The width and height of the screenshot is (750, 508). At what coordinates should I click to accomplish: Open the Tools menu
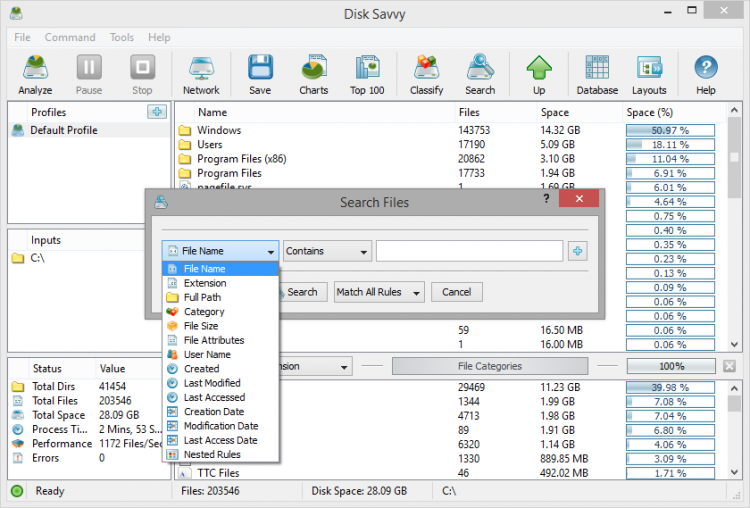point(121,37)
